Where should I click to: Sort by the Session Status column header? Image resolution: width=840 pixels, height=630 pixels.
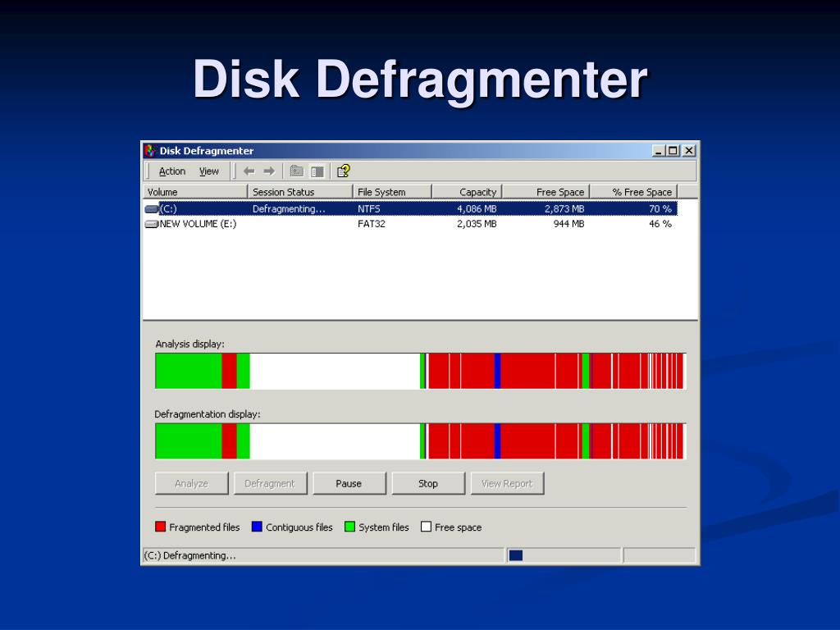tap(300, 192)
